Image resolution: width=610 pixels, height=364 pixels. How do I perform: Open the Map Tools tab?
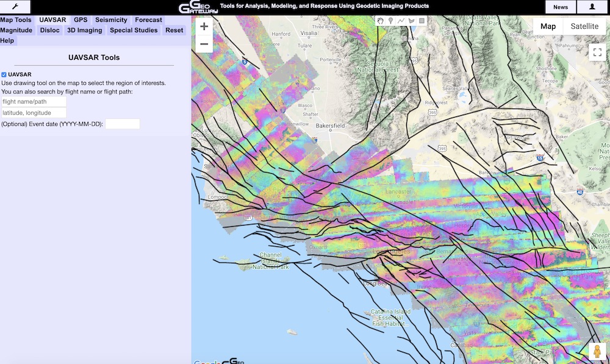16,20
